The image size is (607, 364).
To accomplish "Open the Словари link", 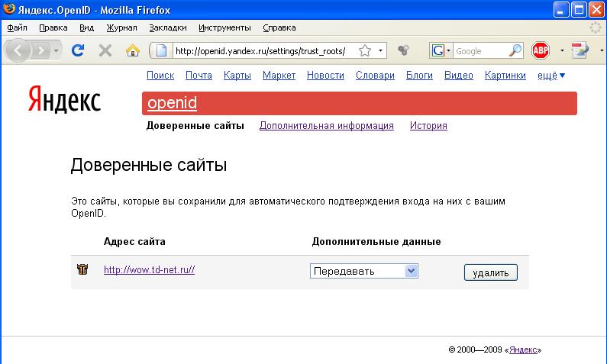I will coord(375,75).
